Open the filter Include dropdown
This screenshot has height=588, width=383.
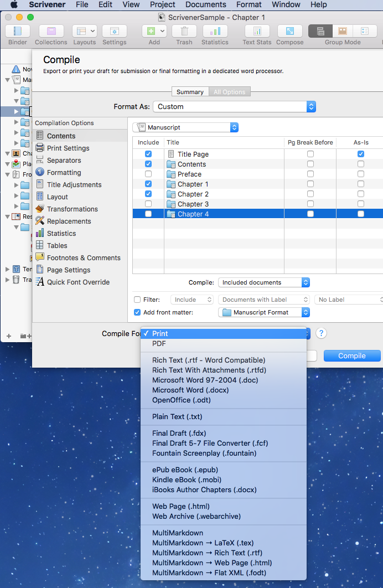(192, 300)
